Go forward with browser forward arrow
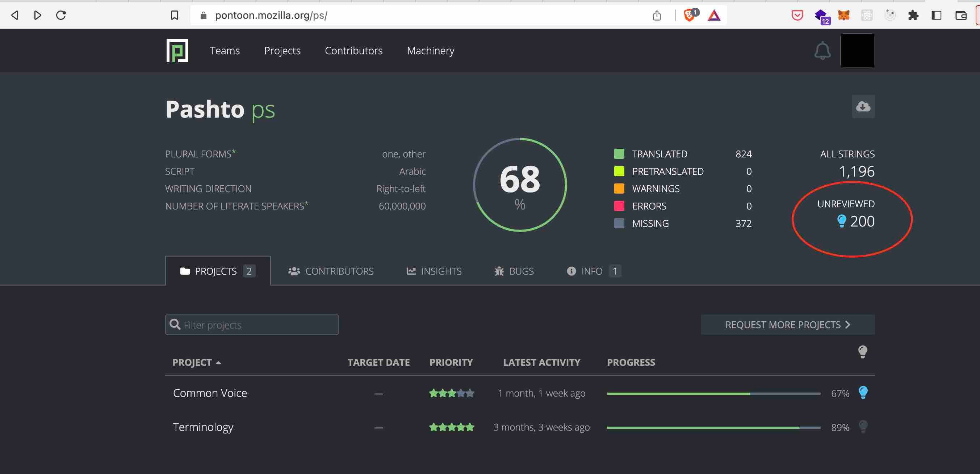 [37, 15]
